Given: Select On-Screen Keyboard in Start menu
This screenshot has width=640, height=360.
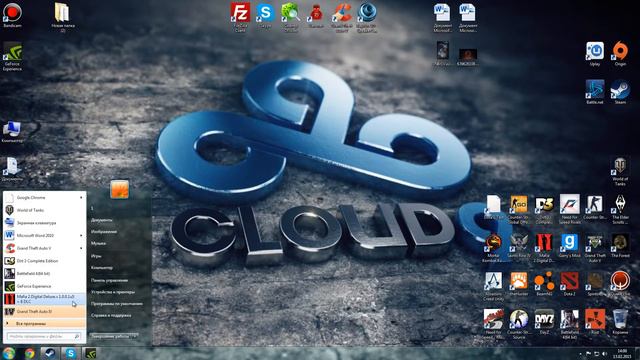Looking at the screenshot, I should click(x=44, y=223).
